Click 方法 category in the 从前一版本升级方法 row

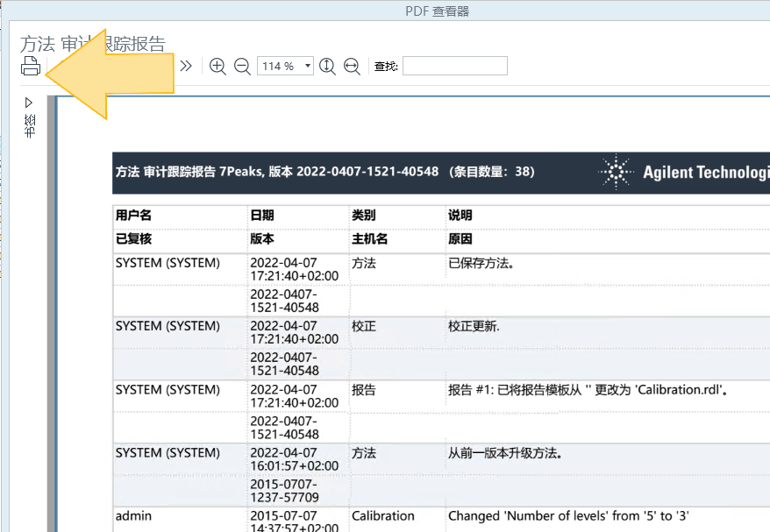[364, 453]
